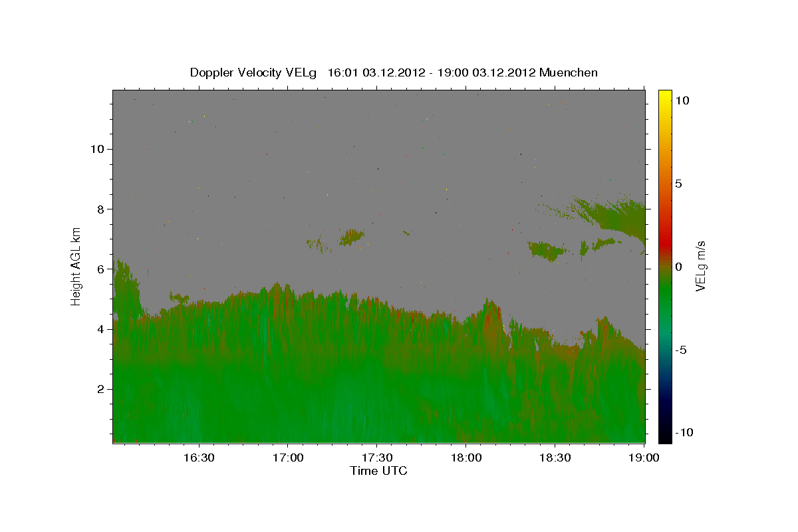The height and width of the screenshot is (532, 798).
Task: Click colorbar tick label 0
Action: 679,267
